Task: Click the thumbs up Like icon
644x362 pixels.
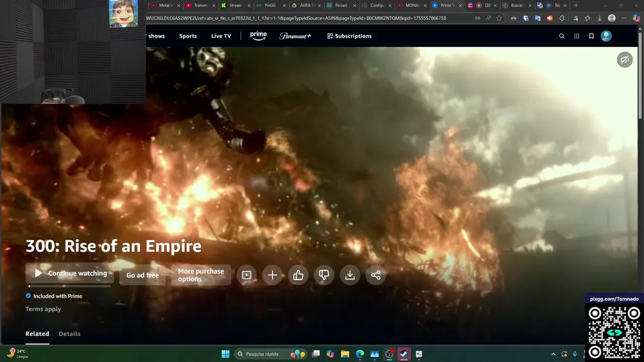Action: [298, 275]
